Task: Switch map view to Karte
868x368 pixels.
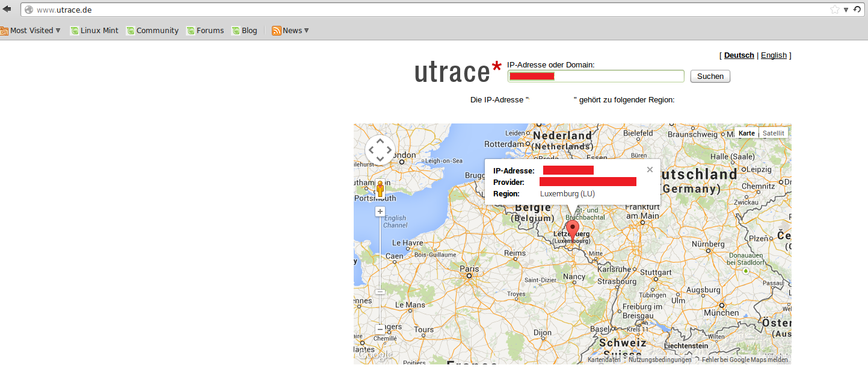Action: tap(746, 133)
